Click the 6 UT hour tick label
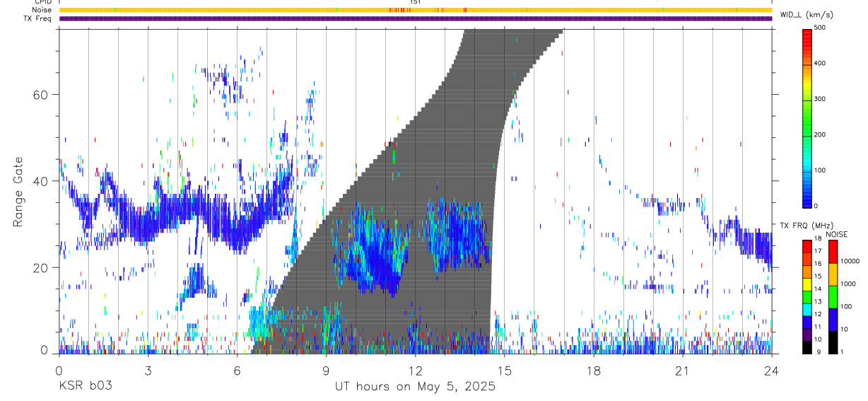Image resolution: width=868 pixels, height=401 pixels. point(237,370)
